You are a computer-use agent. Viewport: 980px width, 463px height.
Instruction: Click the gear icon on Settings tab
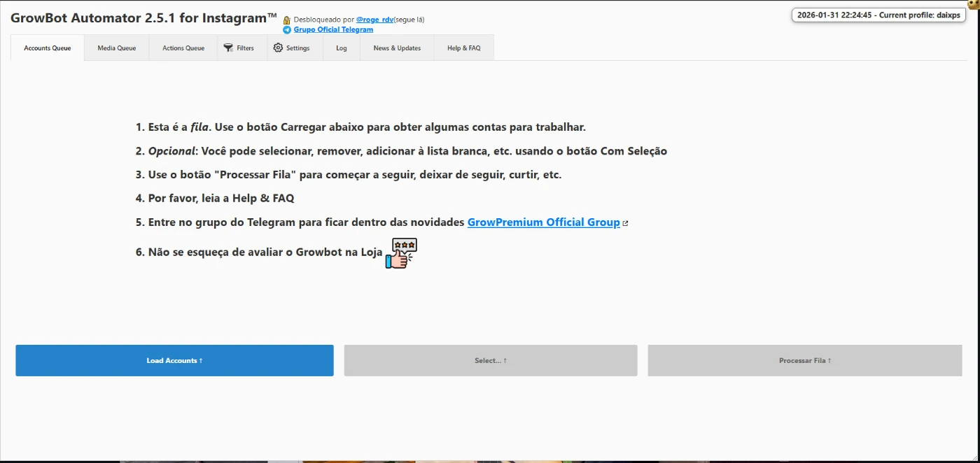pyautogui.click(x=278, y=48)
